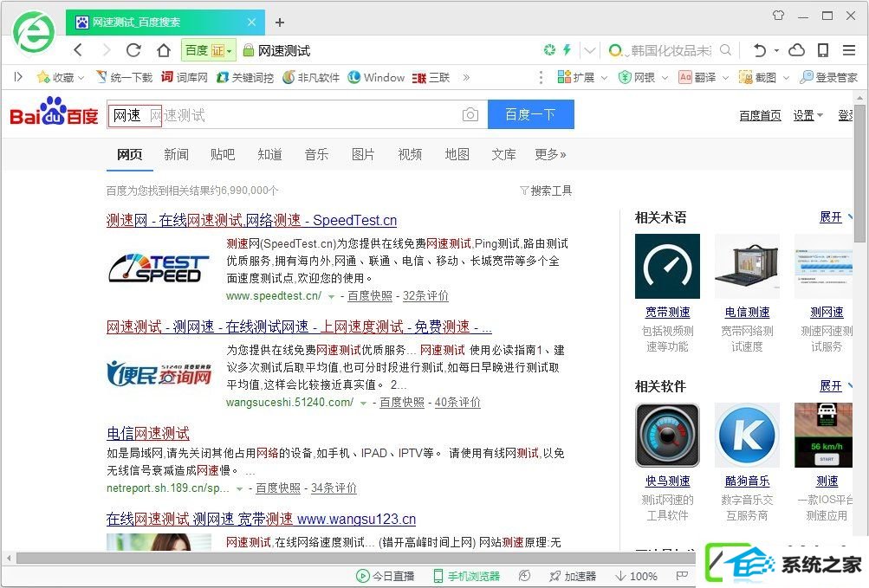This screenshot has height=588, width=869.
Task: Open the 测速网 SpeedTest.cn result link
Action: [x=251, y=220]
